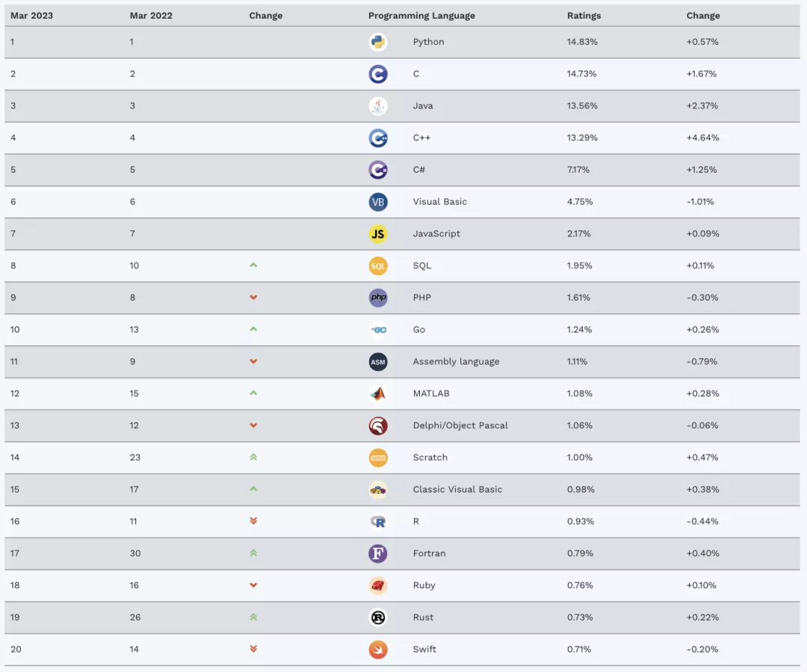The image size is (807, 672).
Task: Click the Scratch orange icon
Action: click(x=378, y=457)
